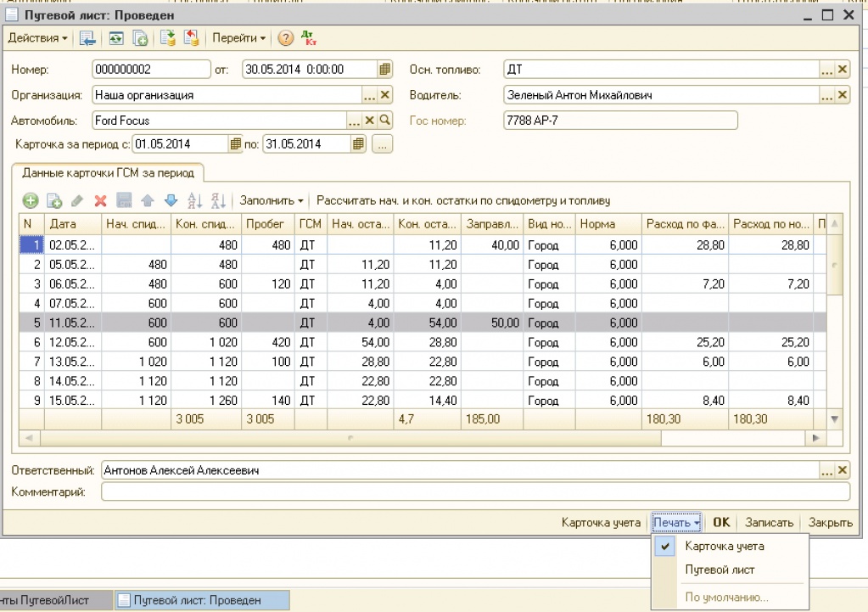The image size is (868, 612).
Task: Open the Действия dropdown menu
Action: click(37, 38)
